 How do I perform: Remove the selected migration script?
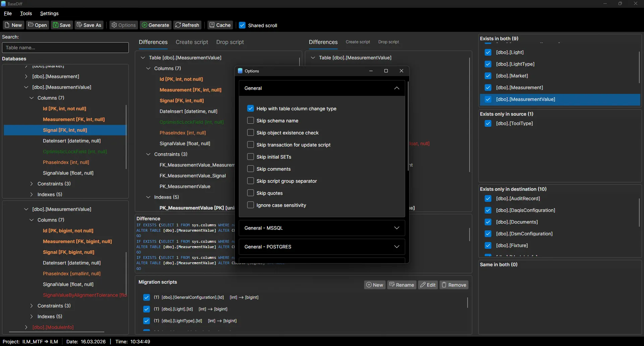454,285
